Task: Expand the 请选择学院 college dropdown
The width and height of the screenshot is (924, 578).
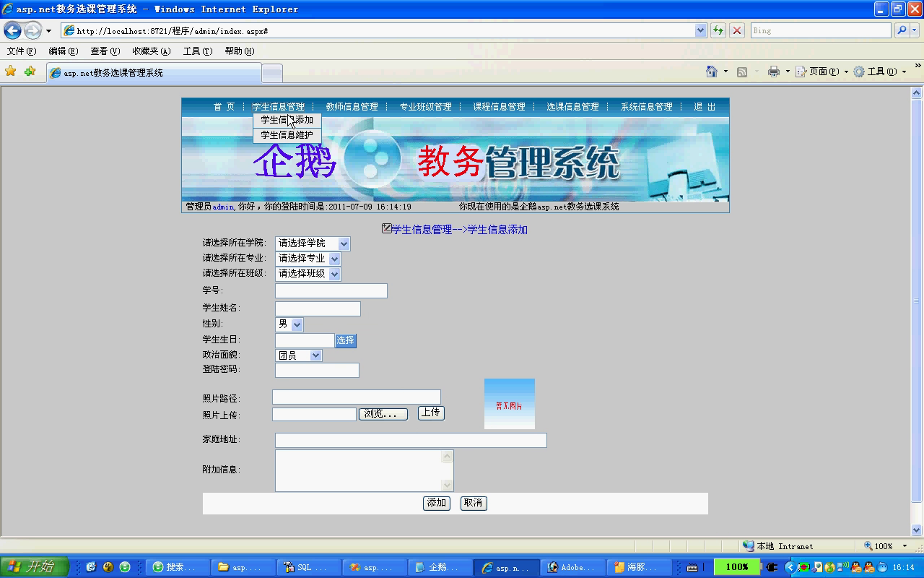Action: point(344,243)
